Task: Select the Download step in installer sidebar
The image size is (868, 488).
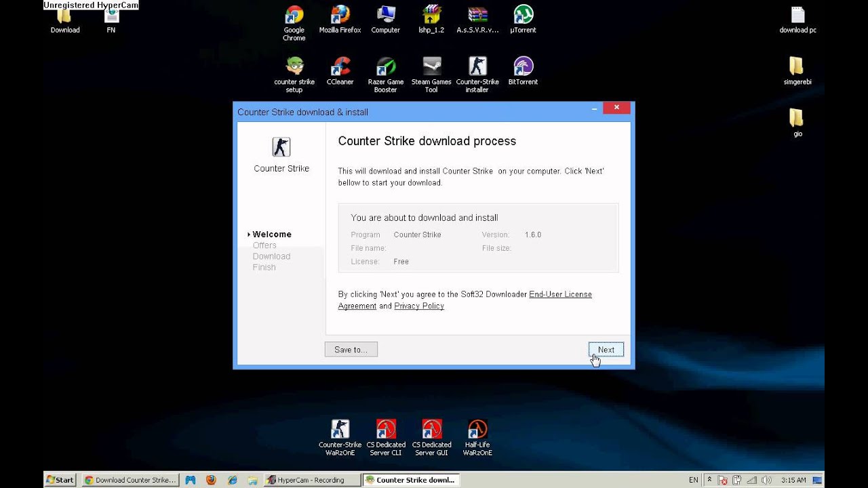Action: (271, 256)
